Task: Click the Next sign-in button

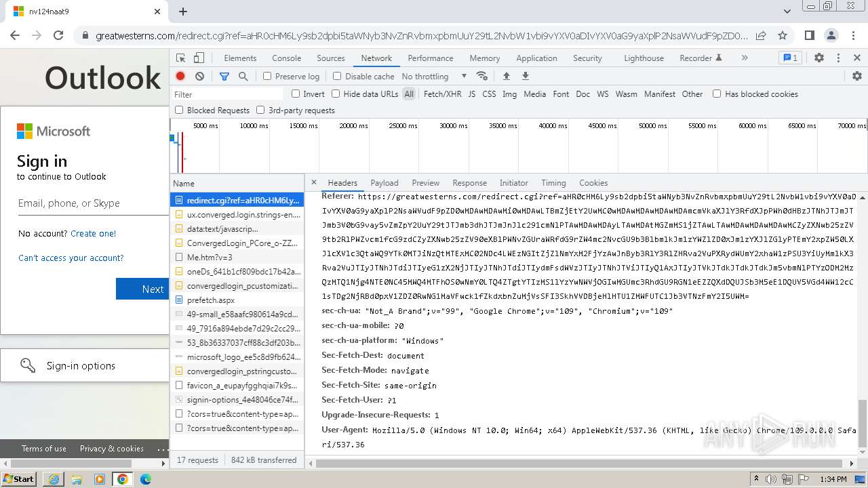Action: pyautogui.click(x=142, y=289)
